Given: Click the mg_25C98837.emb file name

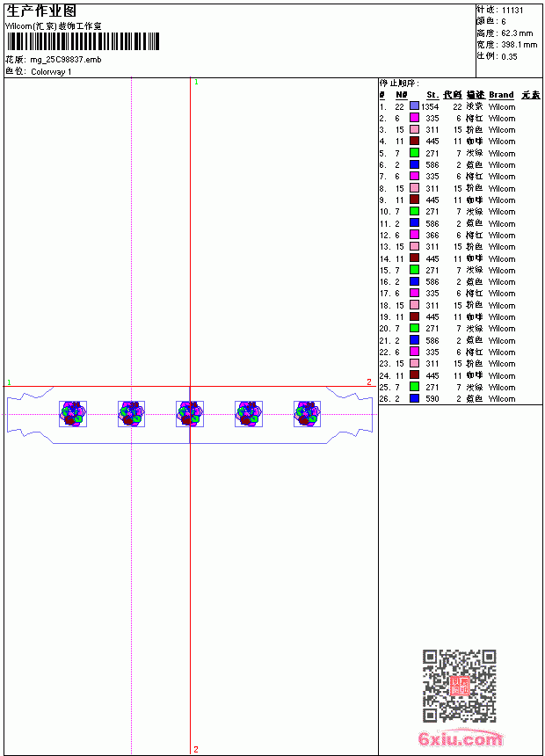Looking at the screenshot, I should [66, 60].
